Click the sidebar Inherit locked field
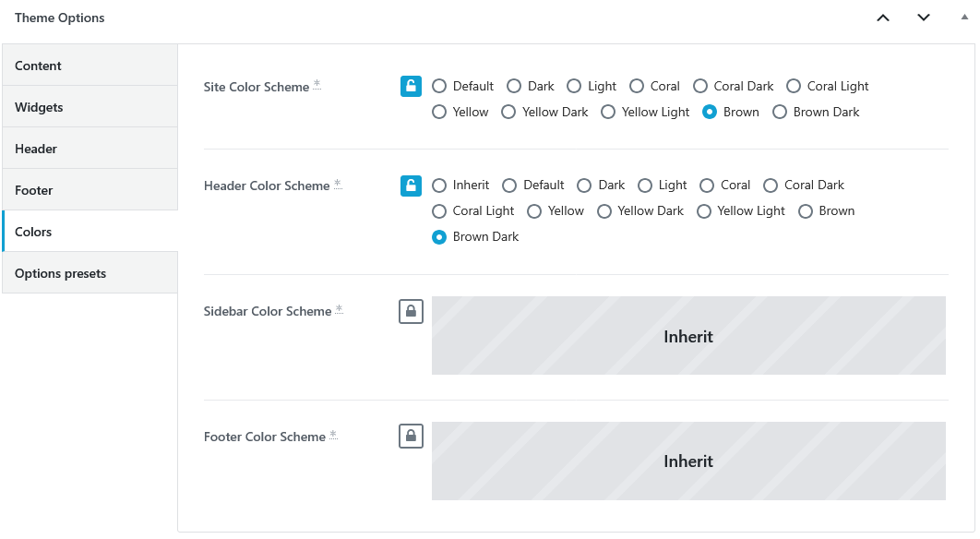The width and height of the screenshot is (980, 539). coord(688,336)
